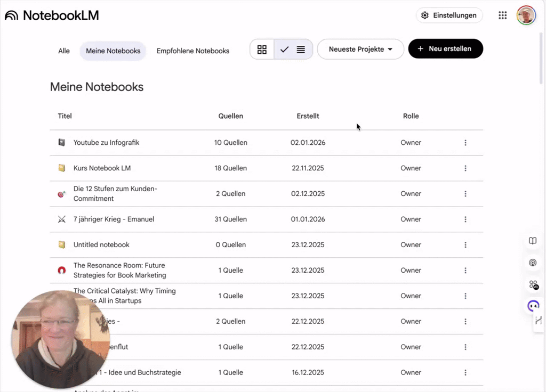Open Kurs Notebook LM notebook

coord(102,168)
